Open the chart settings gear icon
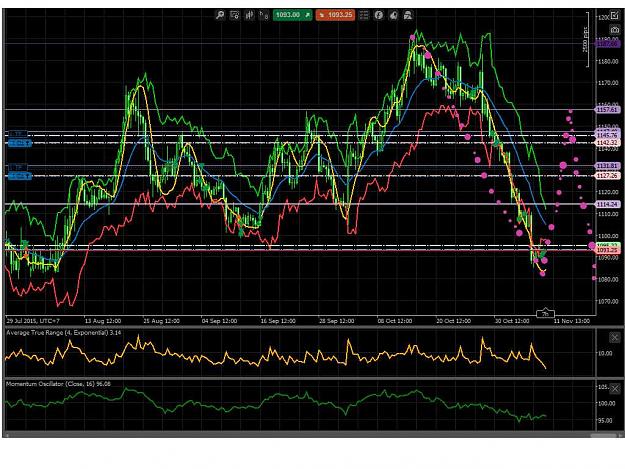Screen dimensions: 625x469 (235, 15)
